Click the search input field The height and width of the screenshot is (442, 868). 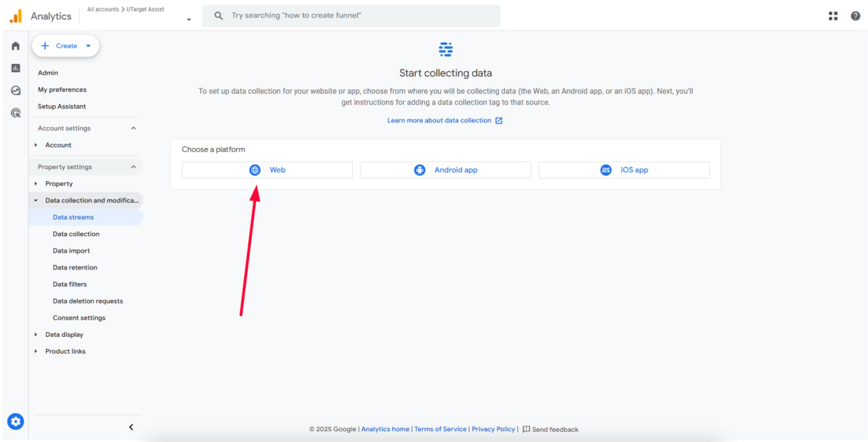pyautogui.click(x=351, y=16)
